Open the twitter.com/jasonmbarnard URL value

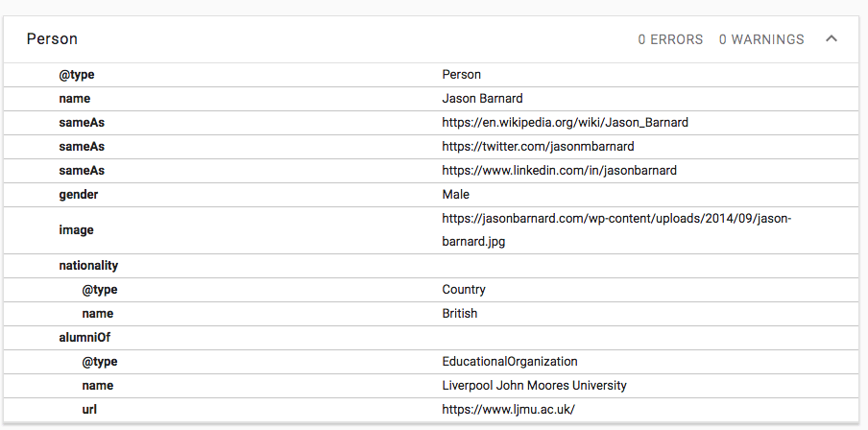538,147
